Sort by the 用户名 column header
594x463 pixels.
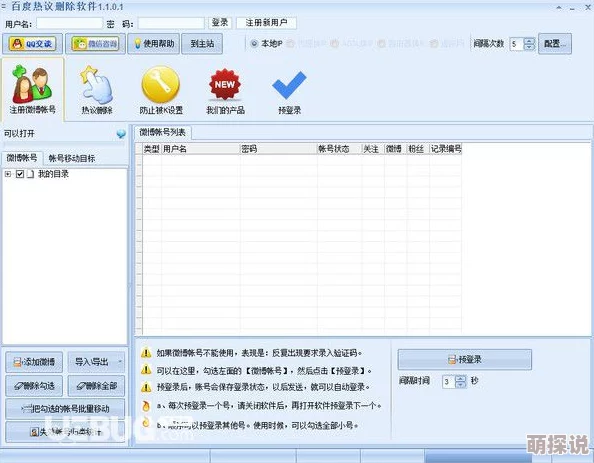coord(201,149)
